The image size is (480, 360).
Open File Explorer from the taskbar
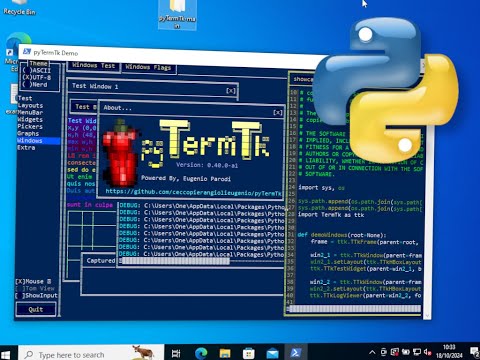(225, 353)
